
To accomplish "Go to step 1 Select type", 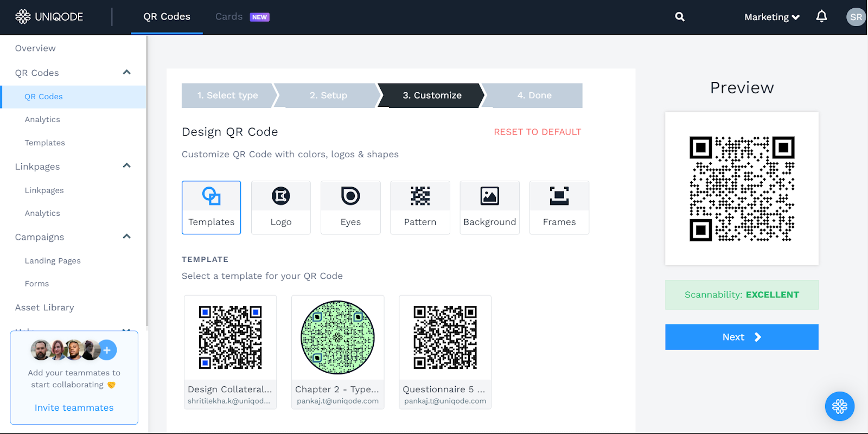I will point(228,95).
